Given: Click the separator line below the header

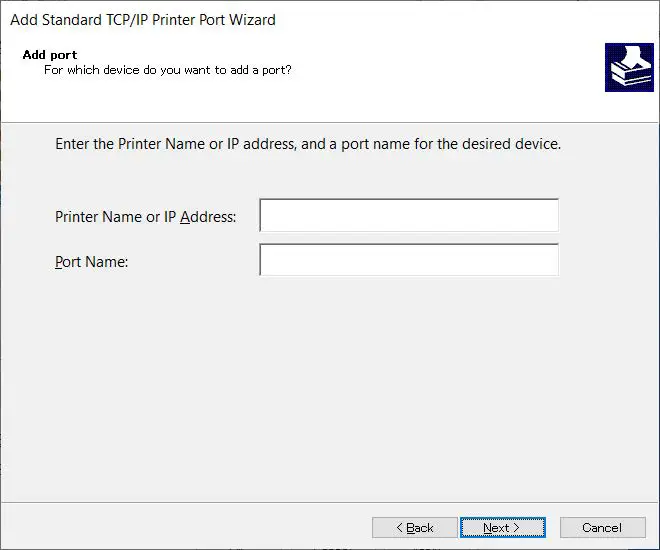Looking at the screenshot, I should (330, 122).
